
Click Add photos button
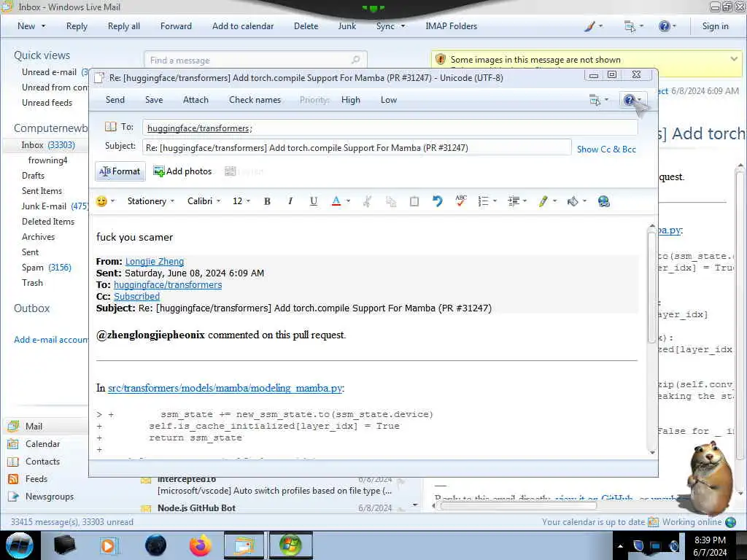[x=182, y=171]
